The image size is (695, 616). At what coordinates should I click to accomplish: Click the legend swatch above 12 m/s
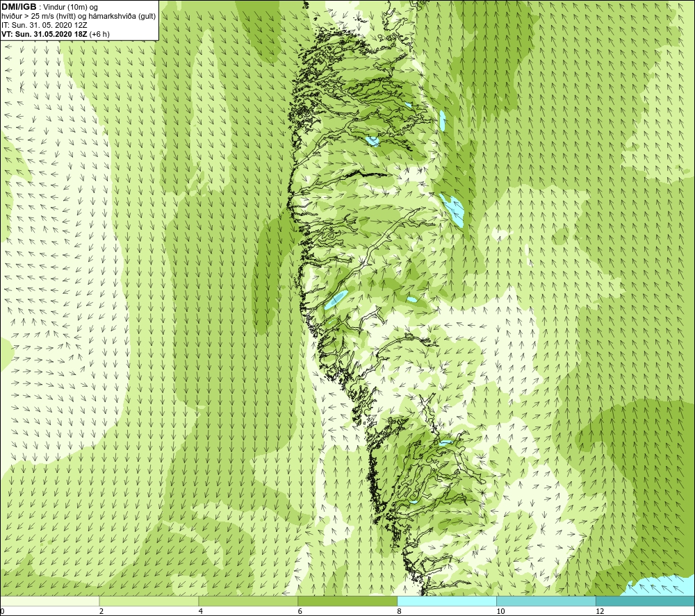coord(646,601)
